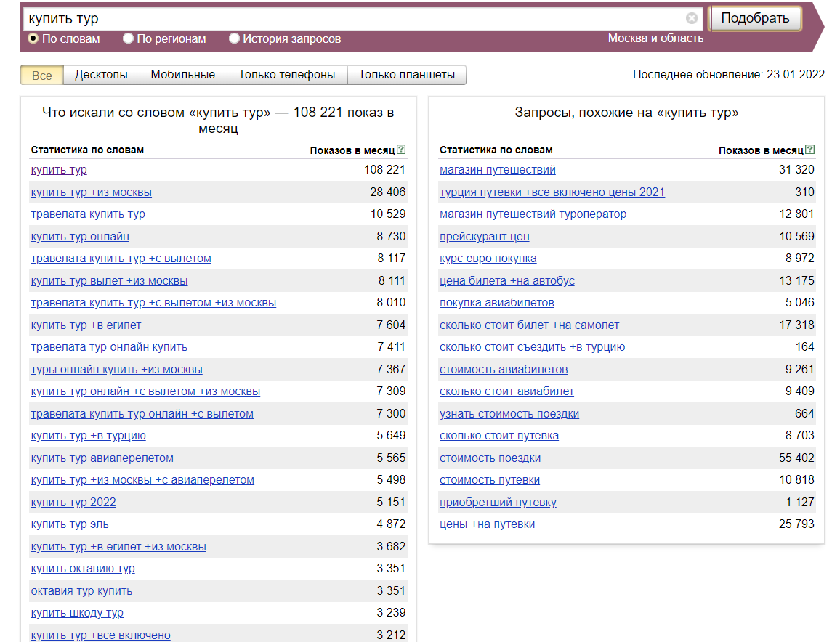Open 'купить тур +из москвы' link

pos(91,192)
